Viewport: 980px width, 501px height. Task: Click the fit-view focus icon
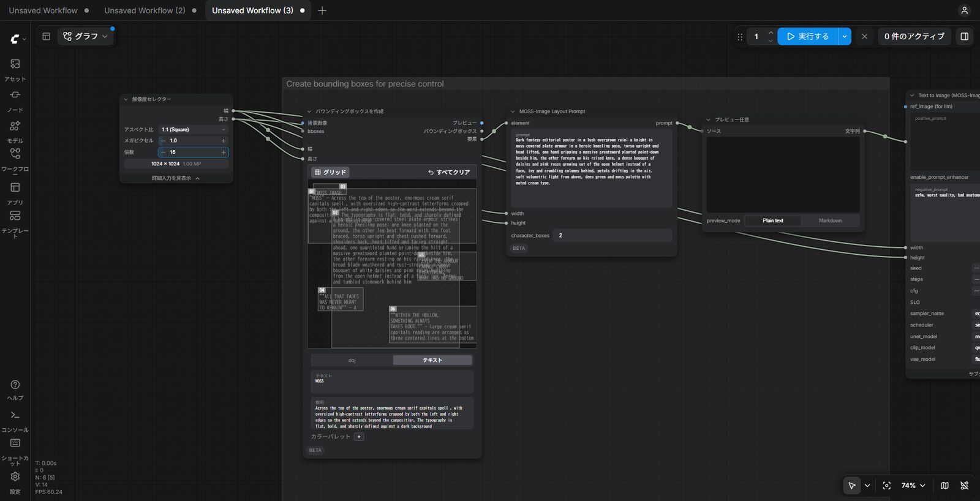[886, 485]
